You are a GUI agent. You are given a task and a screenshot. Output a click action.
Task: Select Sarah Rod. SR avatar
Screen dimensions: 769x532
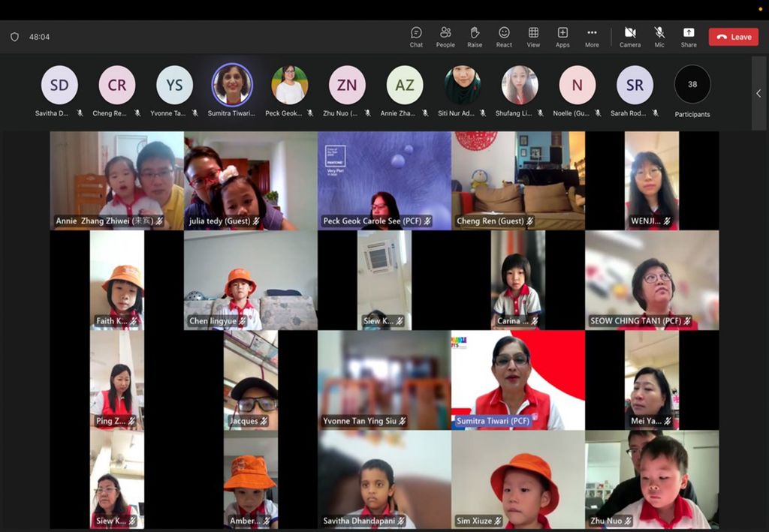pos(635,85)
